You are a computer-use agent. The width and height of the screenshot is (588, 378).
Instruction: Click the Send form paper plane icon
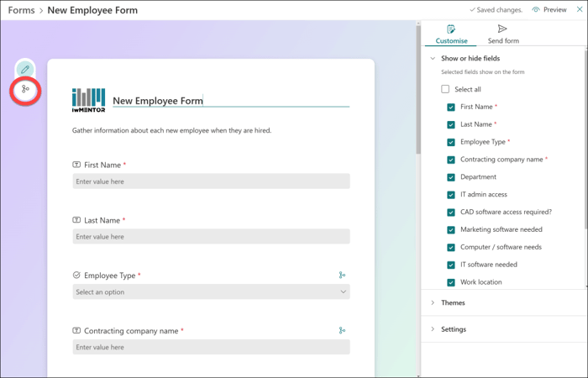click(x=502, y=29)
